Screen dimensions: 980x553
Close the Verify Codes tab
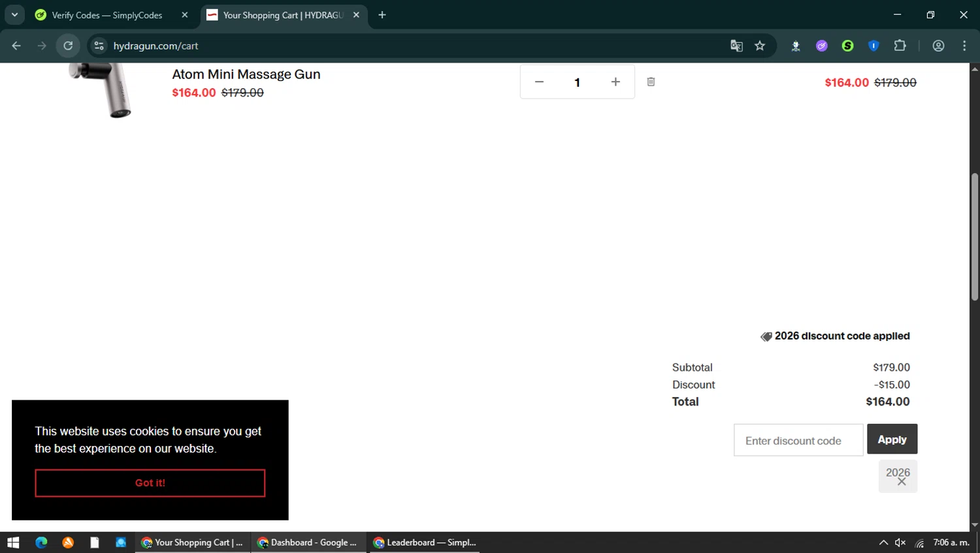click(x=185, y=15)
